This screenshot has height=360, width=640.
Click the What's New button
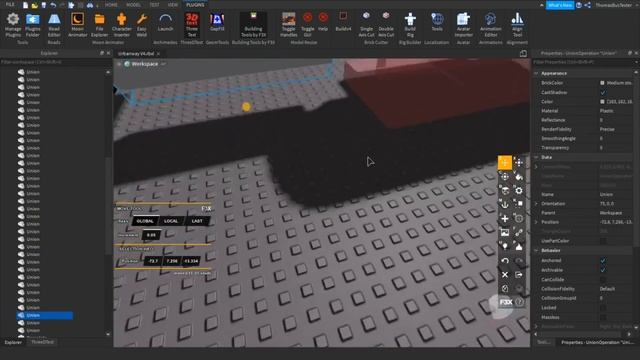[x=560, y=5]
